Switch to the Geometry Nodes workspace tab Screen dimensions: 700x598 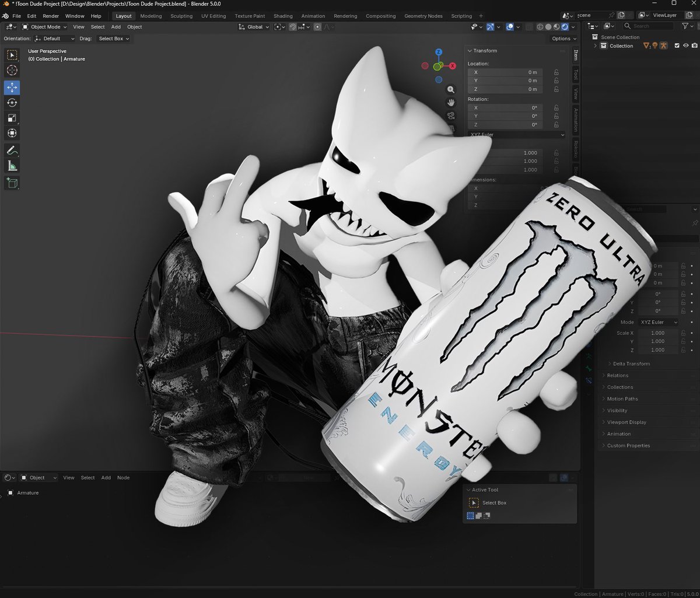pyautogui.click(x=423, y=16)
